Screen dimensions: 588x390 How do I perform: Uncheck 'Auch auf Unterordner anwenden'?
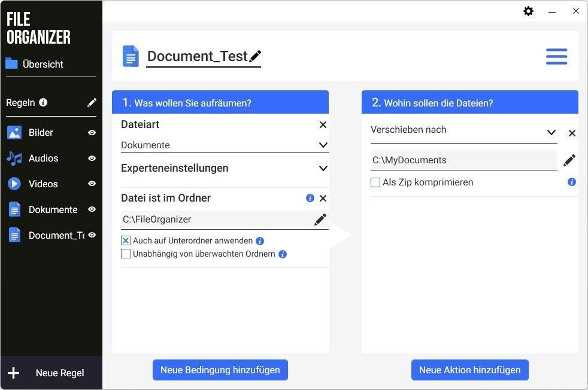pos(126,240)
